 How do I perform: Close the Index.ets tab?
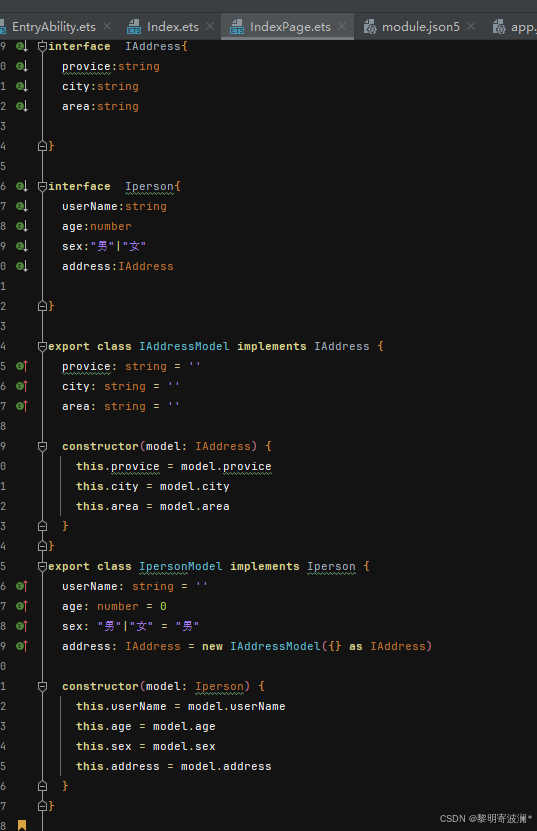click(210, 26)
